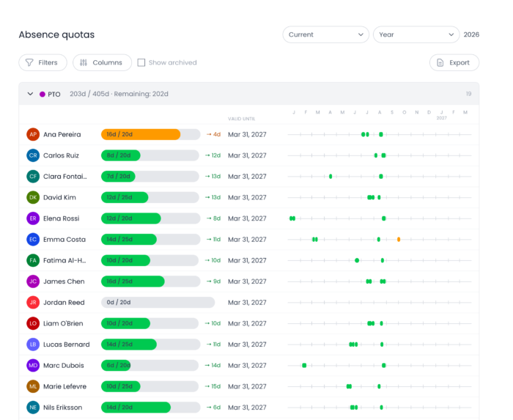513x420 pixels.
Task: Open David Kim's employee name
Action: [x=59, y=197]
